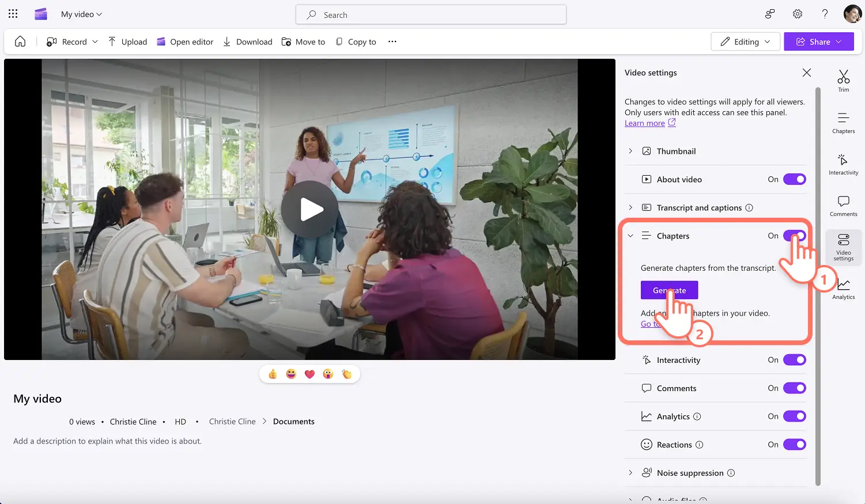Click the Reactions smiley icon in settings
This screenshot has height=504, width=865.
point(647,445)
